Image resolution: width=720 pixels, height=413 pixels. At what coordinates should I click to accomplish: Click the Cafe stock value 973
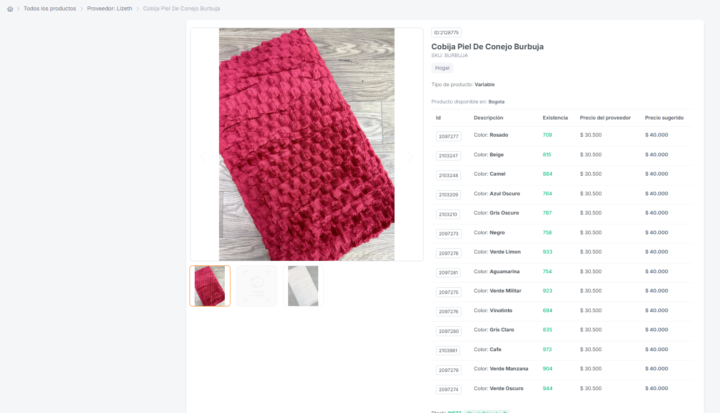coord(547,350)
